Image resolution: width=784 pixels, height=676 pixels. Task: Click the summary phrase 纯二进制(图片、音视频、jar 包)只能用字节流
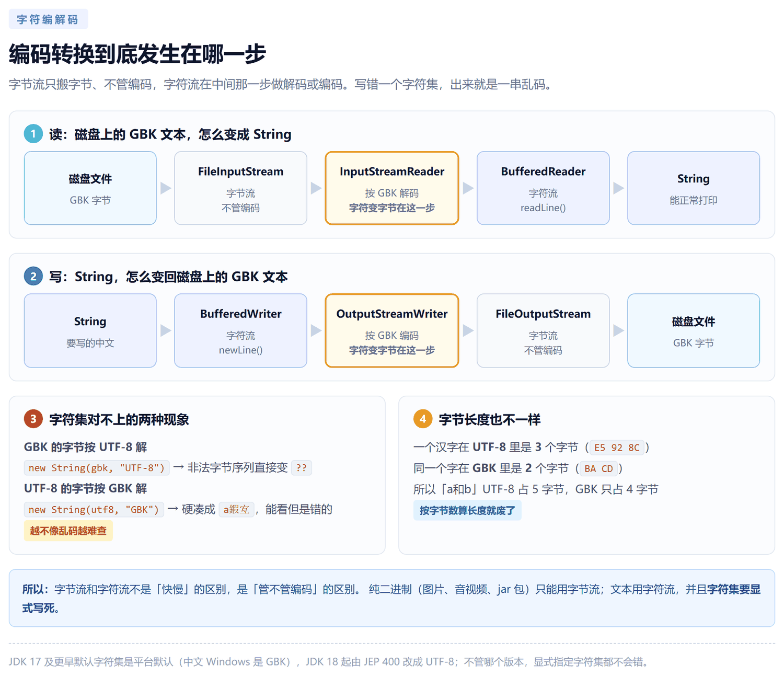pos(485,590)
